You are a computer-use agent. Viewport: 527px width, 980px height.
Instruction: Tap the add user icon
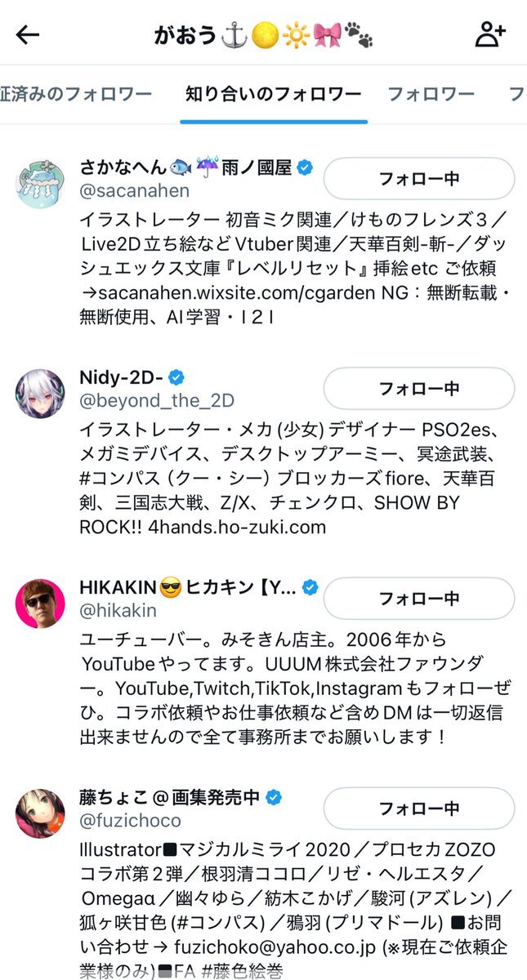pos(490,34)
